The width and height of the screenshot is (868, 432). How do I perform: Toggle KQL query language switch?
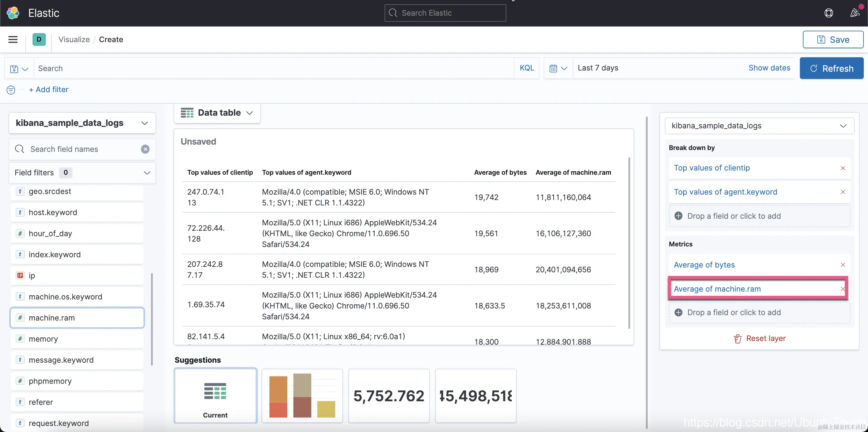(x=527, y=68)
